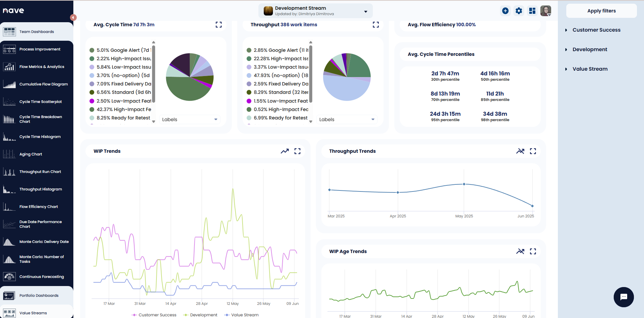Toggle trend line on Throughput Trends
The width and height of the screenshot is (644, 318).
click(520, 151)
